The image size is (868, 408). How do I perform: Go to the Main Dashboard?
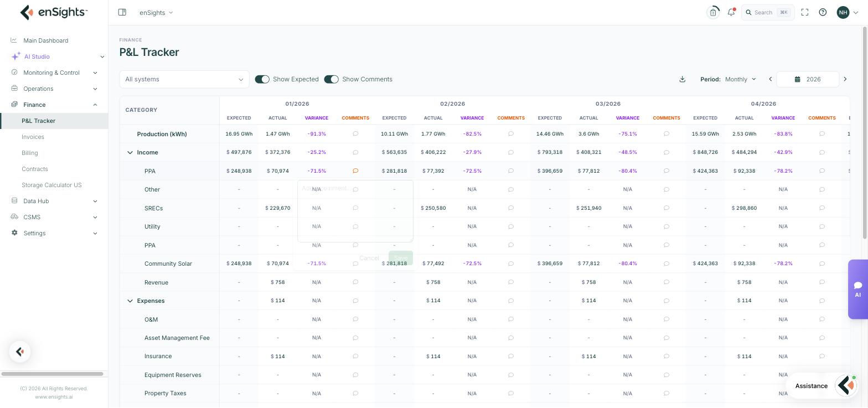[x=46, y=40]
